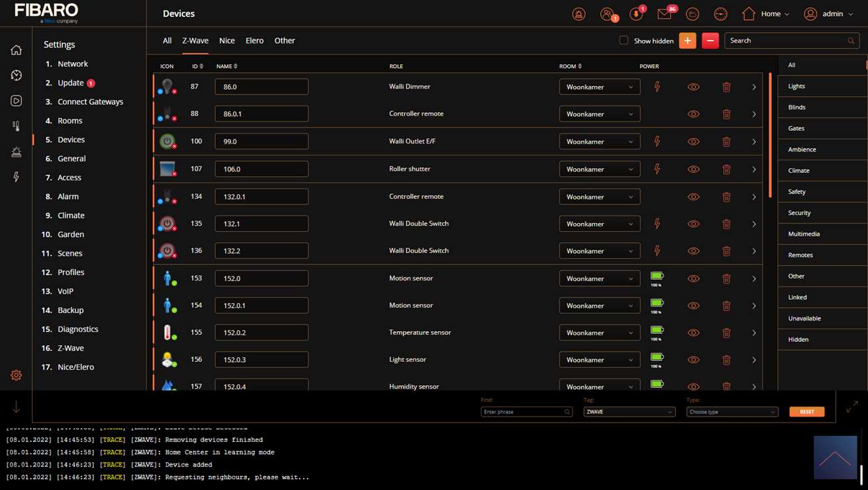The height and width of the screenshot is (490, 868).
Task: Click the Walli Outlet E/F device icon
Action: 167,142
